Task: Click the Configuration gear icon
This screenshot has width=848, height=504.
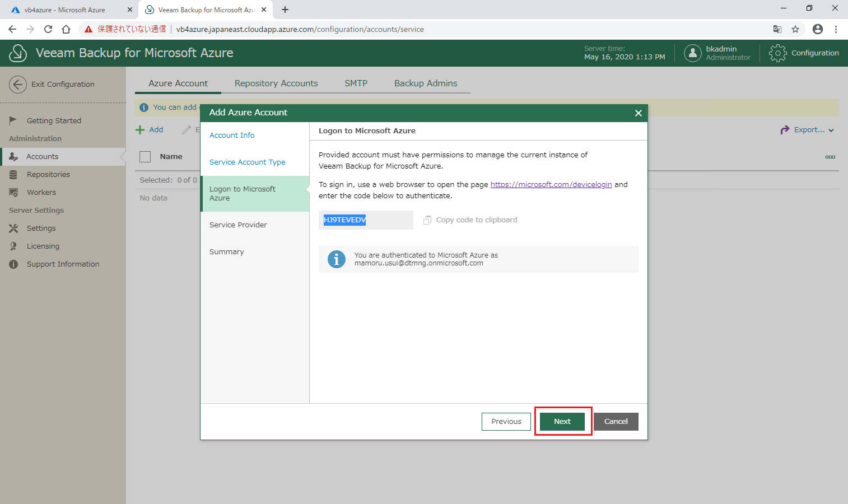Action: tap(778, 53)
